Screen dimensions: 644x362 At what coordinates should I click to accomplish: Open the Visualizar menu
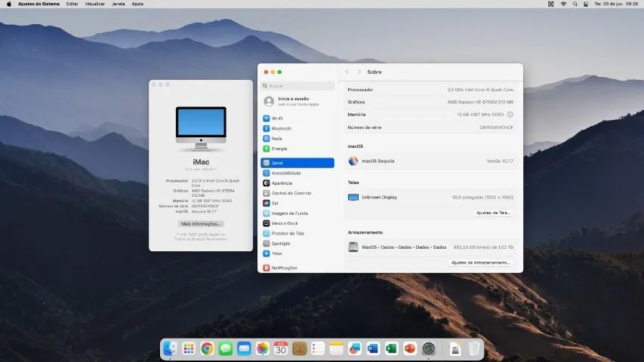coord(94,4)
